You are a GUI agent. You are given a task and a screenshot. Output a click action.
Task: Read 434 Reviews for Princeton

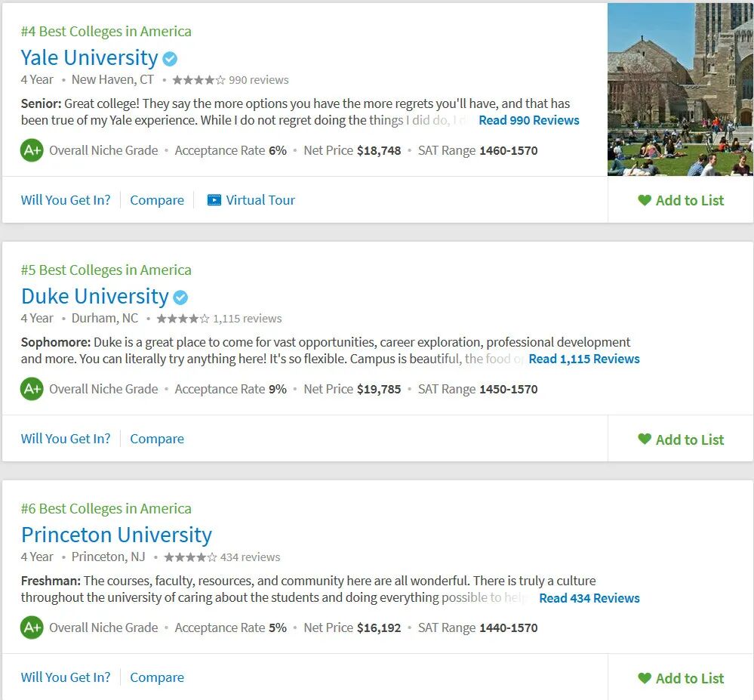click(x=589, y=598)
